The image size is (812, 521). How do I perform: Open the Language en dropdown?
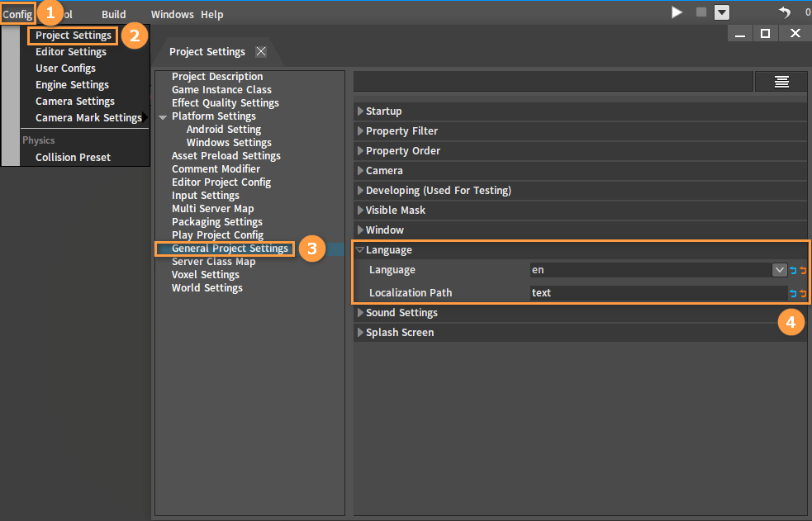click(x=780, y=270)
